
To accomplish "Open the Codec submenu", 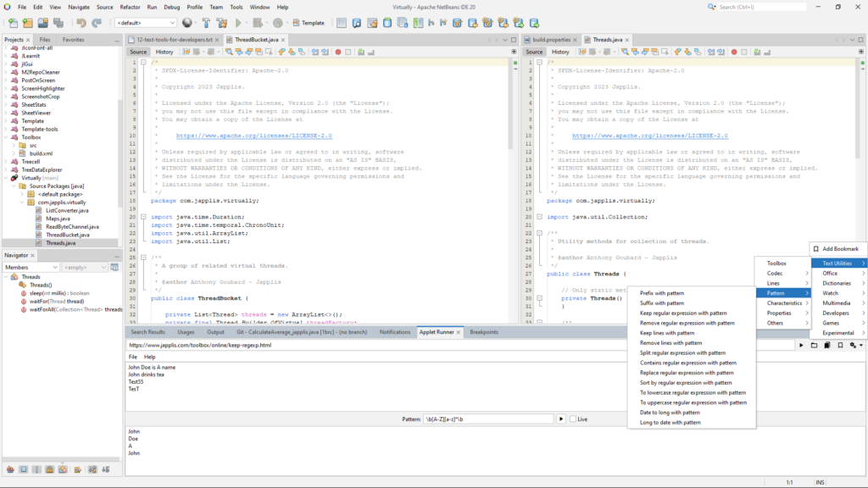I will click(783, 274).
